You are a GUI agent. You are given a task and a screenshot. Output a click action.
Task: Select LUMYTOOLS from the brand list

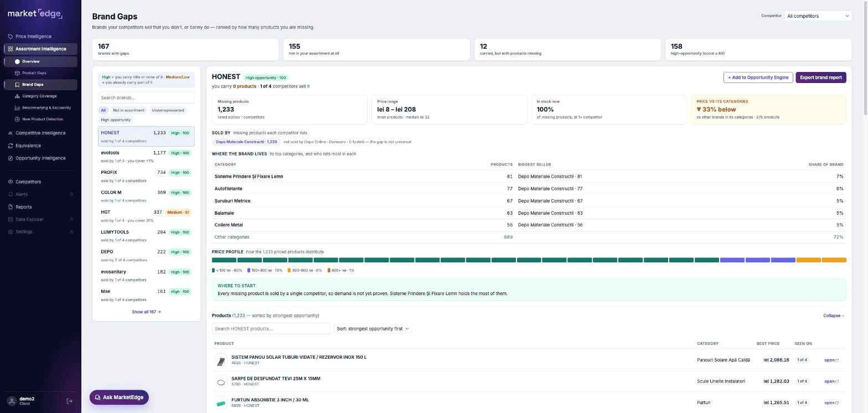click(x=146, y=236)
